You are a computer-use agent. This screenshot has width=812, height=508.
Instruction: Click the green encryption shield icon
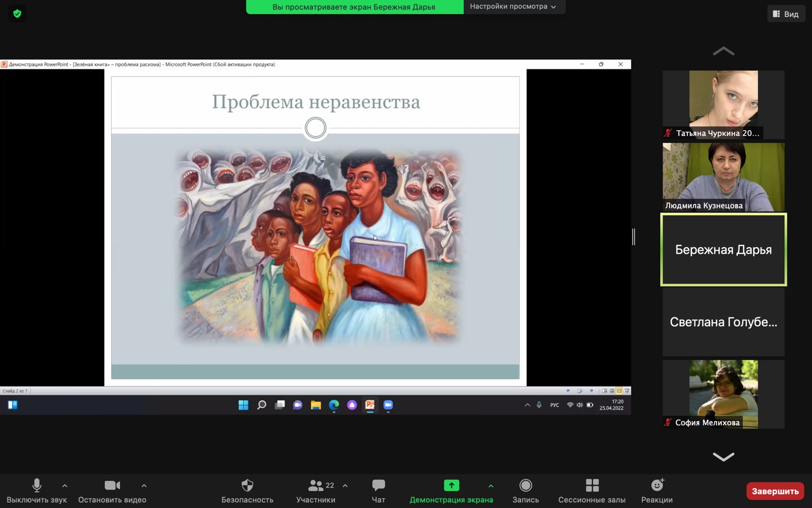(17, 14)
